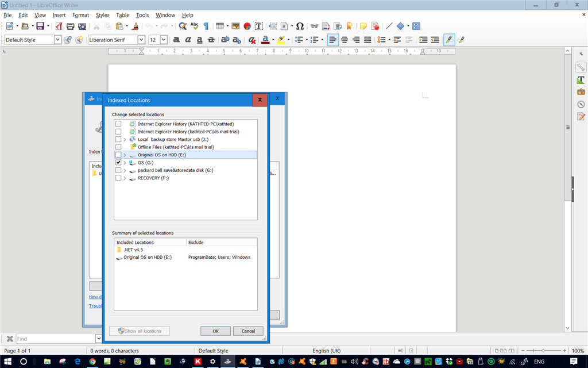Click the Insert Line tool icon
588x368 pixels.
tap(389, 26)
